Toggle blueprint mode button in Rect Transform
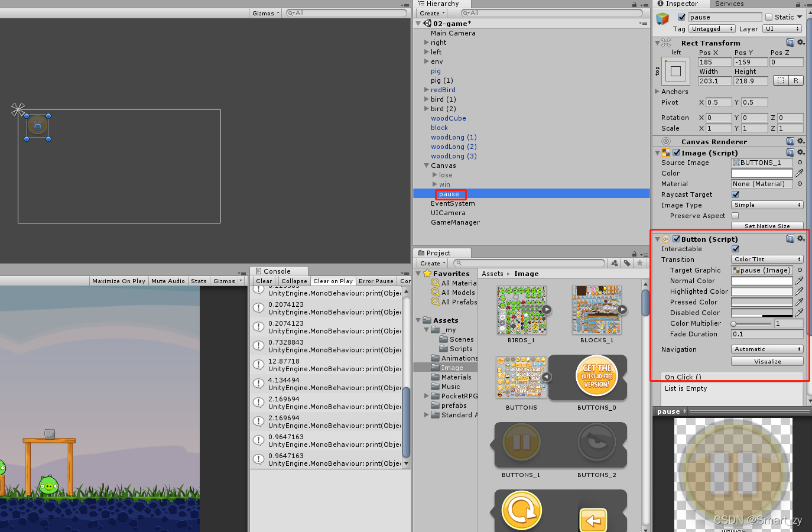Viewport: 812px width, 532px height. tap(781, 80)
